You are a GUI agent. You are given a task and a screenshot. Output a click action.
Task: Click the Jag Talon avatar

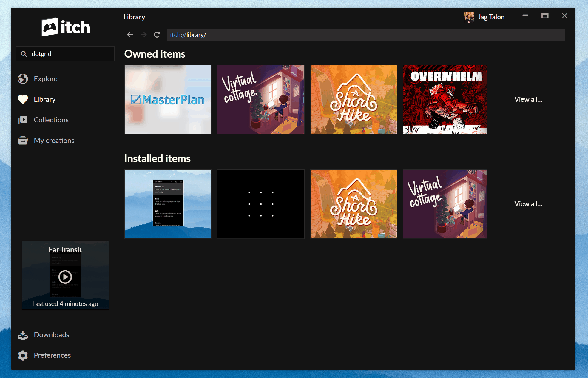[x=469, y=17]
